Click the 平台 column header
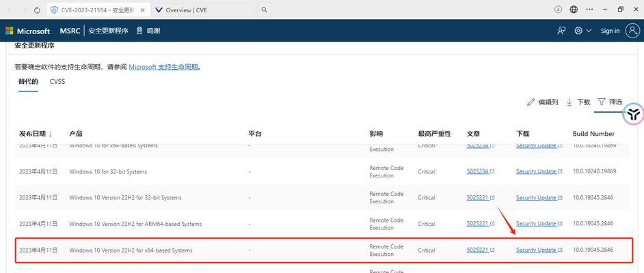Viewport: 644px width, 273px height. (254, 134)
